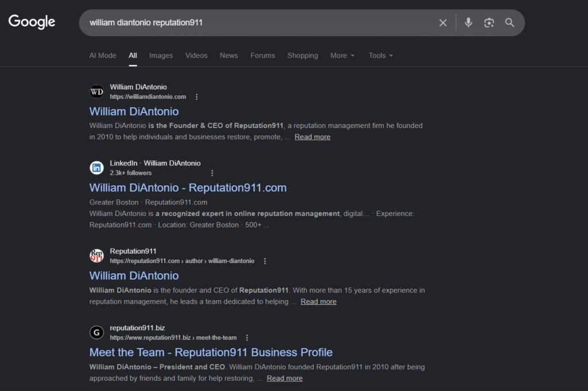Switch to Images tab
The image size is (588, 391).
[x=161, y=56]
